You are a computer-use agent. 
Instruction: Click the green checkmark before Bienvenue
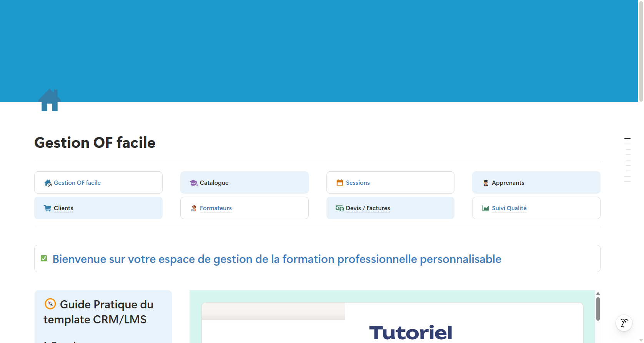[x=44, y=258]
